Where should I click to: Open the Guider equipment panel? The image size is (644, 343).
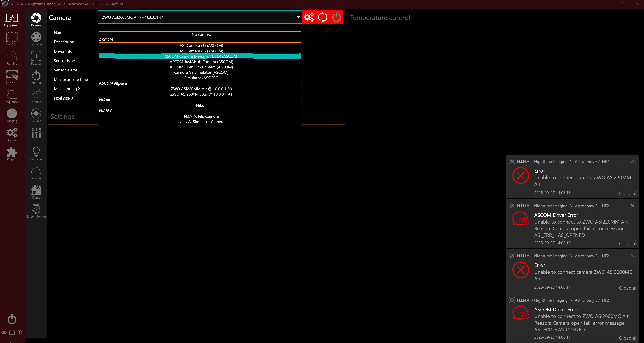point(36,115)
